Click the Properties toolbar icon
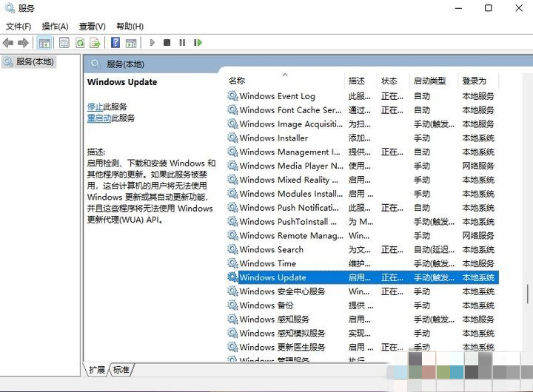The image size is (533, 392). pyautogui.click(x=64, y=43)
